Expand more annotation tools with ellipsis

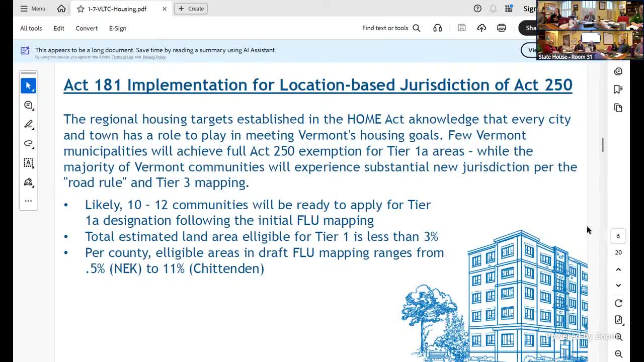[28, 201]
